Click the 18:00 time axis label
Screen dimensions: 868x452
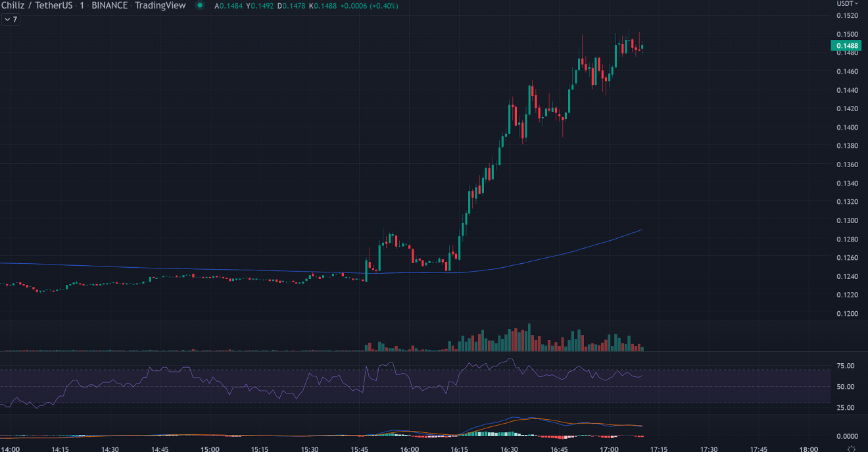808,449
